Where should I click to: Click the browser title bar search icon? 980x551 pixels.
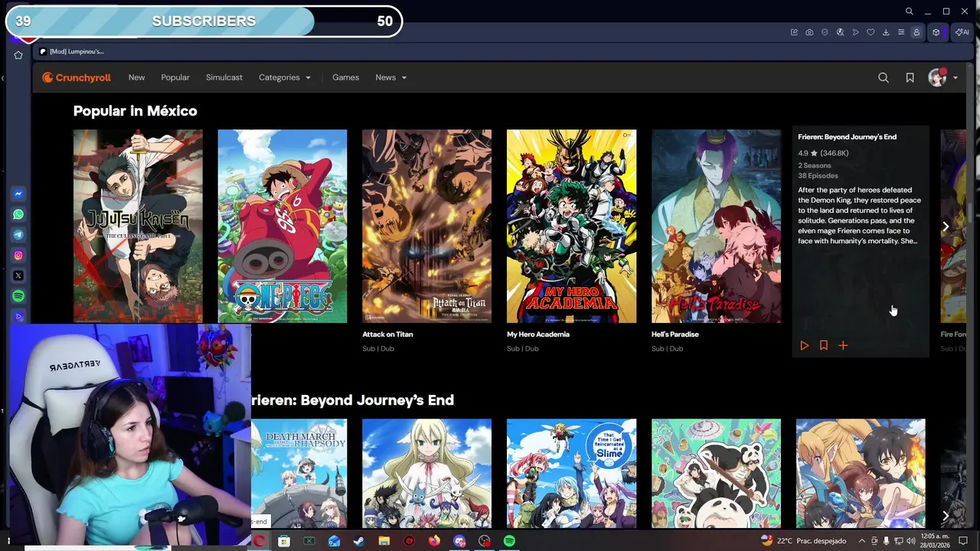pyautogui.click(x=909, y=11)
